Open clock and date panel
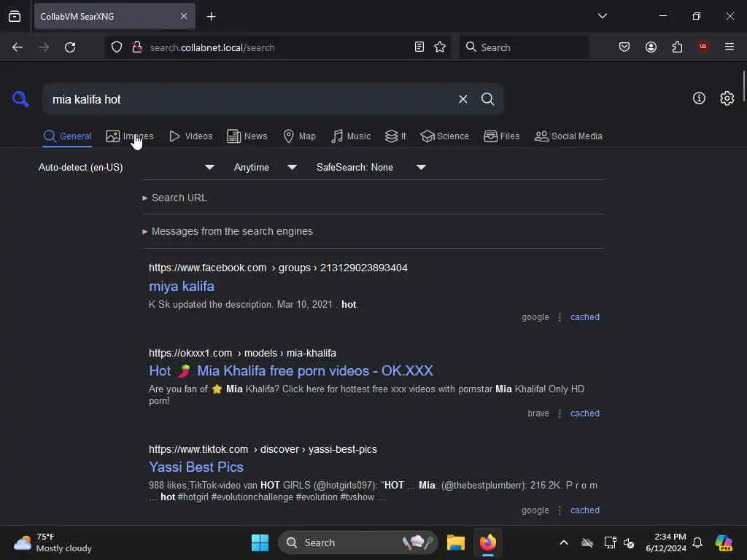747x560 pixels. tap(665, 542)
